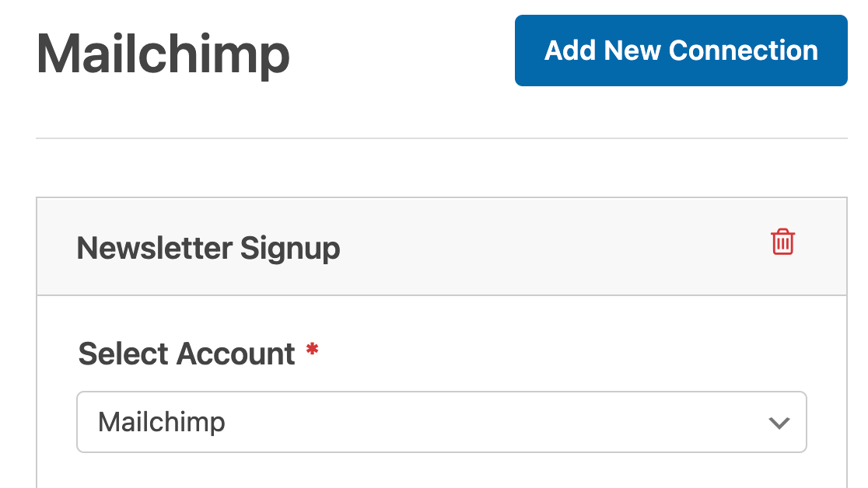Remove connection using the trash icon

782,242
